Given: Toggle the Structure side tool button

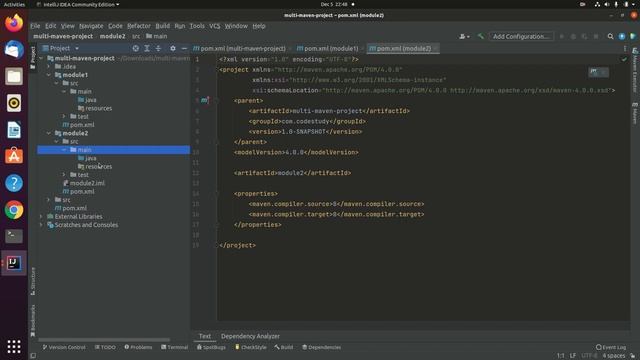Looking at the screenshot, I should click(x=33, y=281).
